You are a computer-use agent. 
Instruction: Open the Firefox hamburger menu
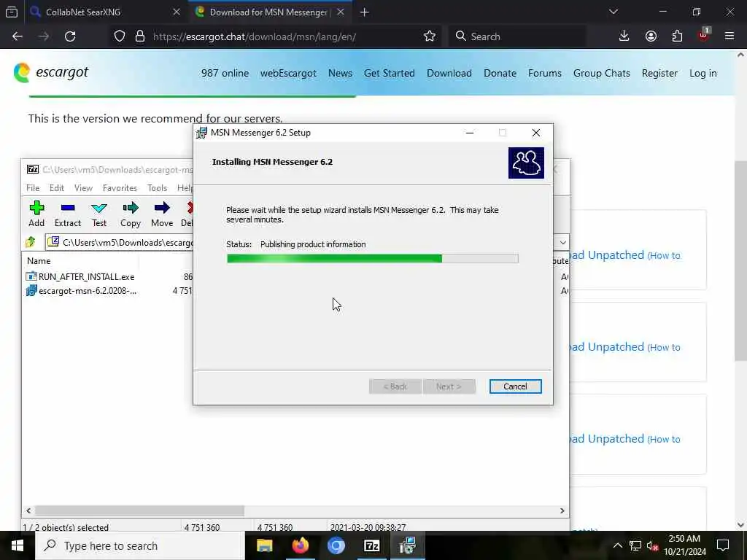tap(729, 36)
